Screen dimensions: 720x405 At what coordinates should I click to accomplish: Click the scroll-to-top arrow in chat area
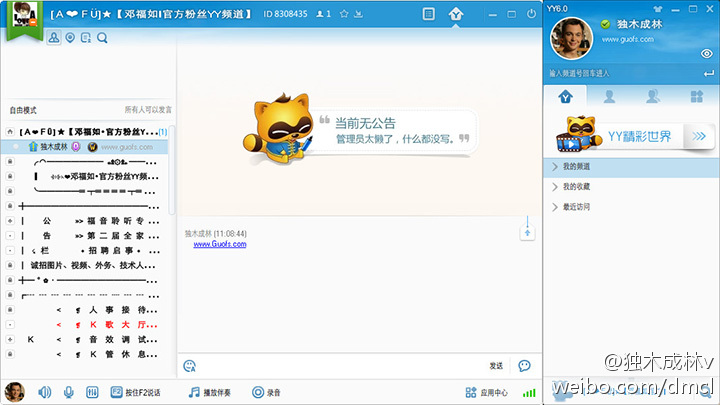(x=527, y=233)
